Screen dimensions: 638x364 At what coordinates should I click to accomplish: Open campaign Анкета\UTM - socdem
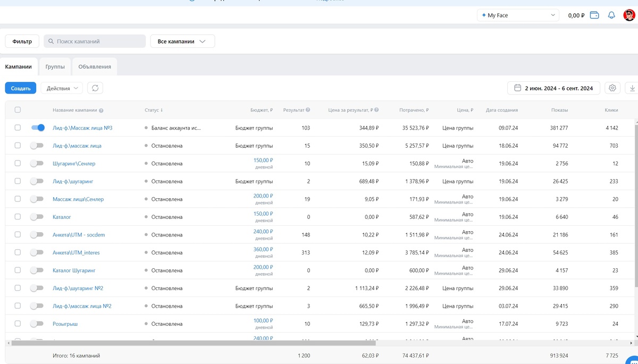click(79, 235)
